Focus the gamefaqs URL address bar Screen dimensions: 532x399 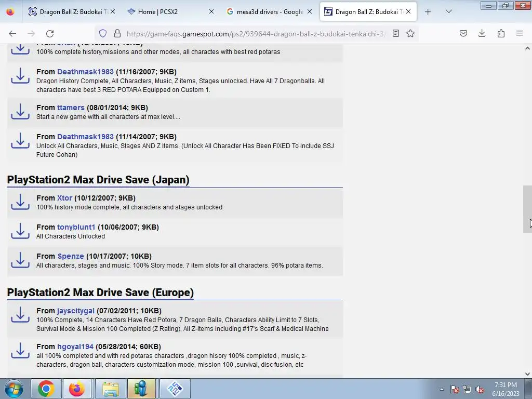click(256, 34)
